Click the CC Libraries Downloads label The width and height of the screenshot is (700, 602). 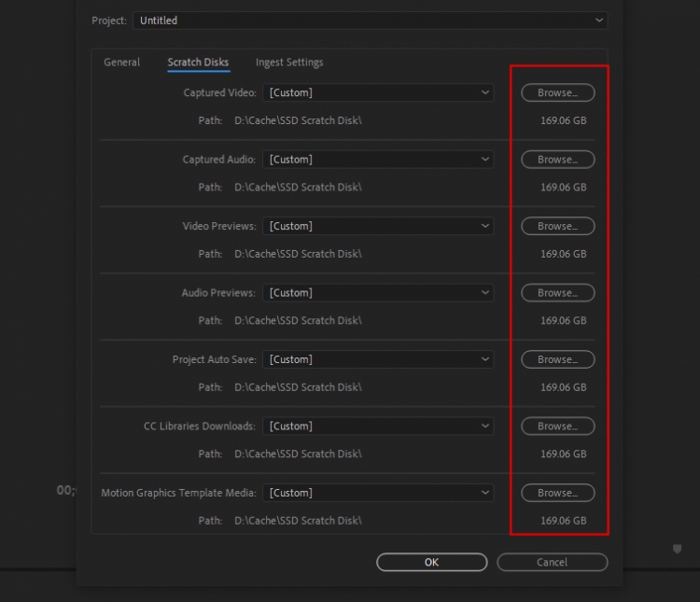click(x=200, y=426)
